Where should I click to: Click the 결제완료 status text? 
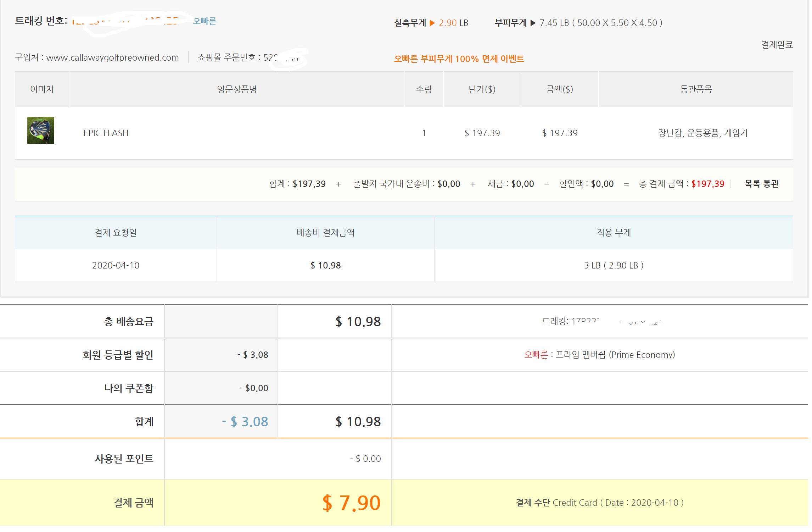tap(777, 45)
